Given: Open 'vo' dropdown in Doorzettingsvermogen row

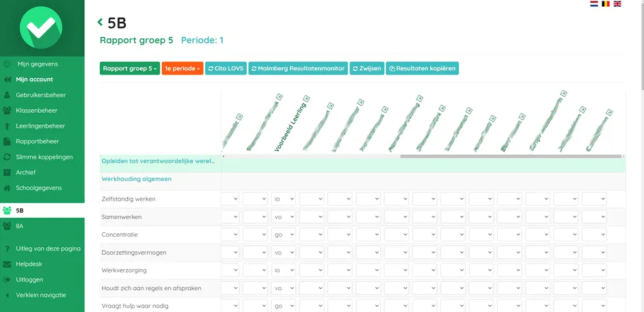Looking at the screenshot, I should [x=284, y=253].
